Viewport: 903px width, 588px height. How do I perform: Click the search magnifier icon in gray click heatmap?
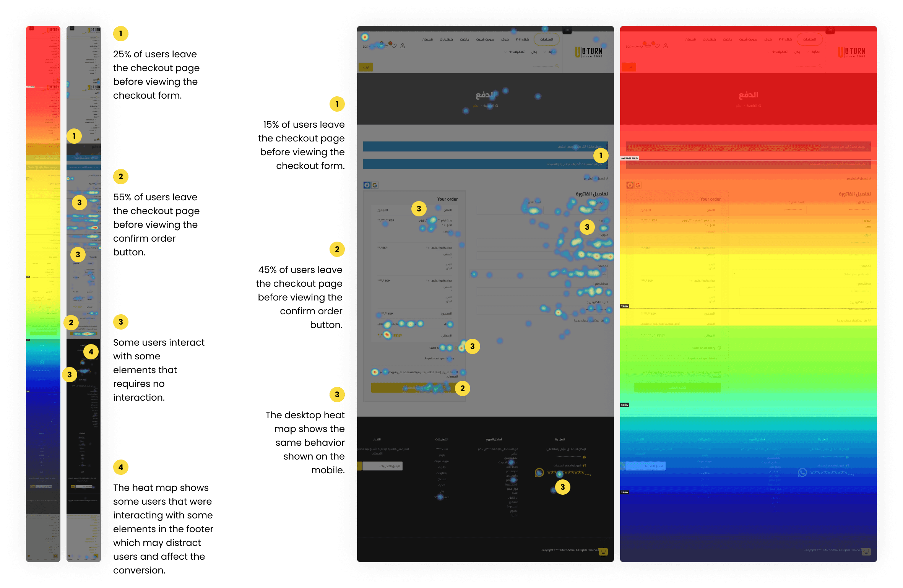click(557, 66)
